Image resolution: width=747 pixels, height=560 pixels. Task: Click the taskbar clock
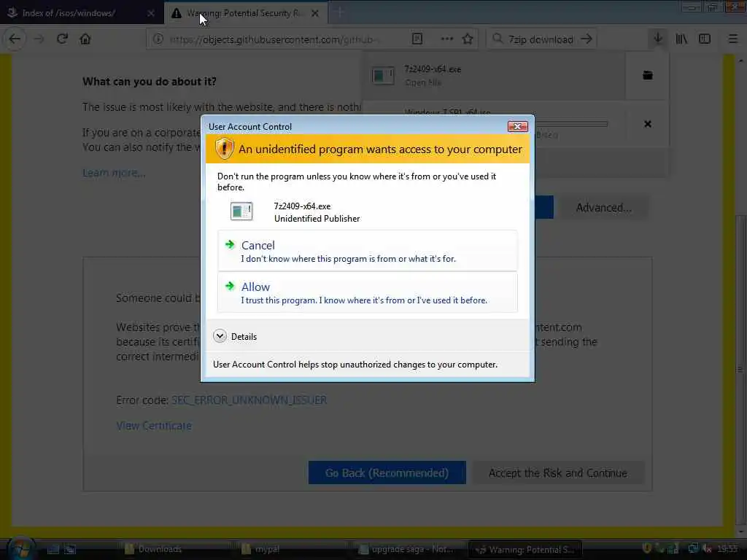(x=727, y=549)
